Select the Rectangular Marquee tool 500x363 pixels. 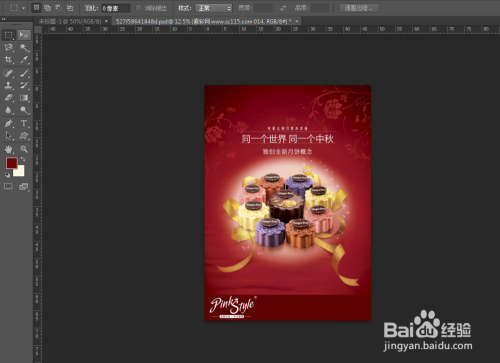(x=9, y=35)
